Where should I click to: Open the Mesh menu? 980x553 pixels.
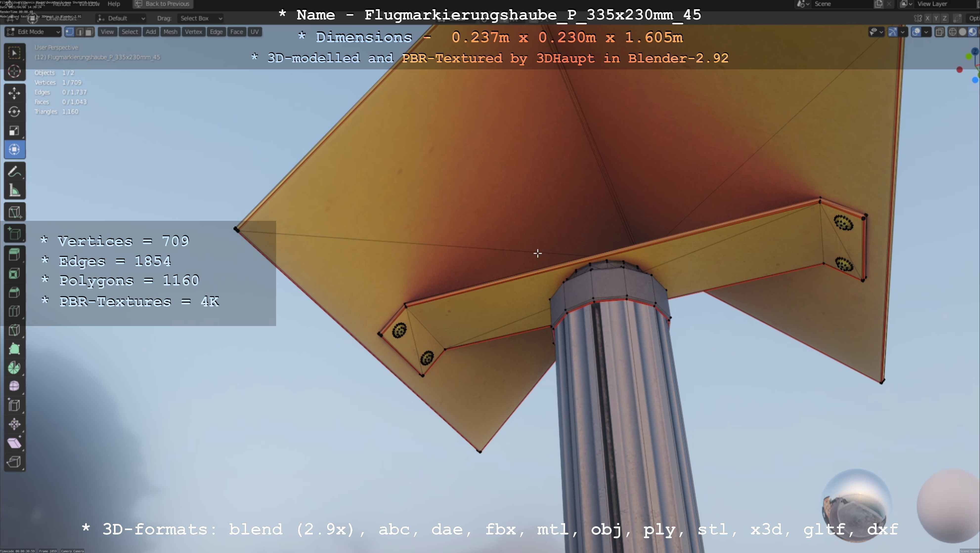point(171,32)
